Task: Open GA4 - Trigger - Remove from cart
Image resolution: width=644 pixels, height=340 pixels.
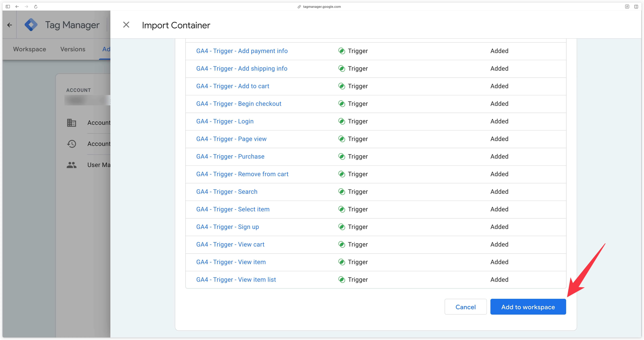Action: (242, 174)
